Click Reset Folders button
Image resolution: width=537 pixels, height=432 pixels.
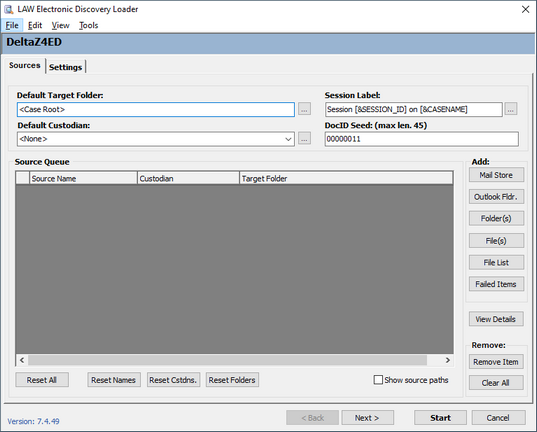(232, 380)
